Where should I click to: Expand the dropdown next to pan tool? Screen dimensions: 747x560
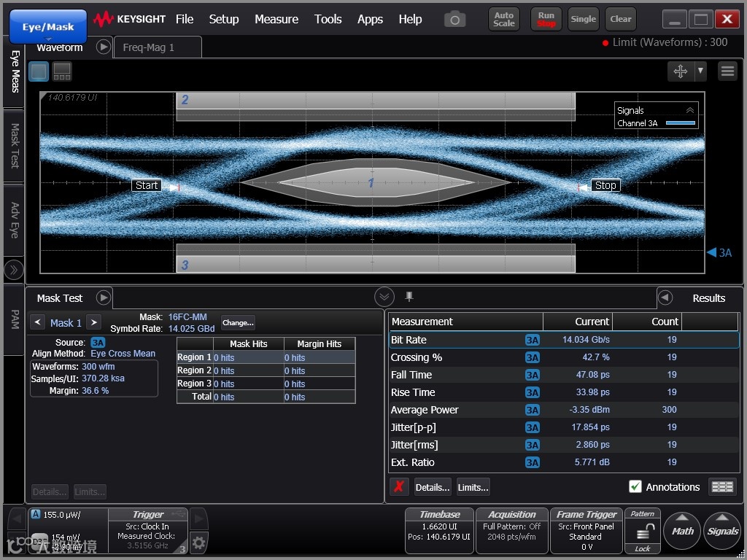(700, 71)
